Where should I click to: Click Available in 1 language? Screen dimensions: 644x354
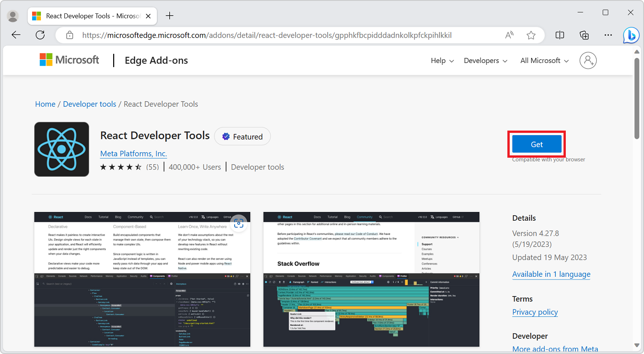tap(551, 274)
